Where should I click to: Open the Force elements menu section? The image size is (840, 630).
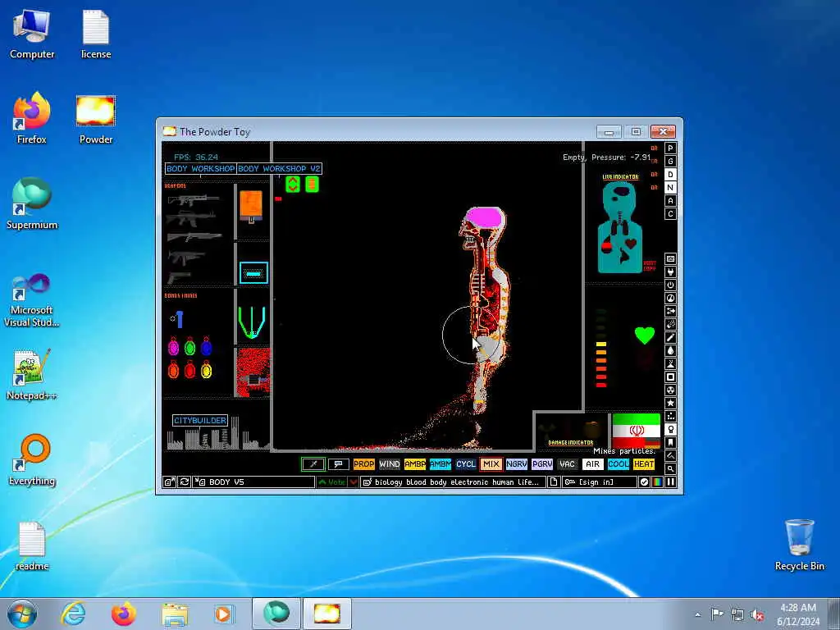pyautogui.click(x=670, y=311)
